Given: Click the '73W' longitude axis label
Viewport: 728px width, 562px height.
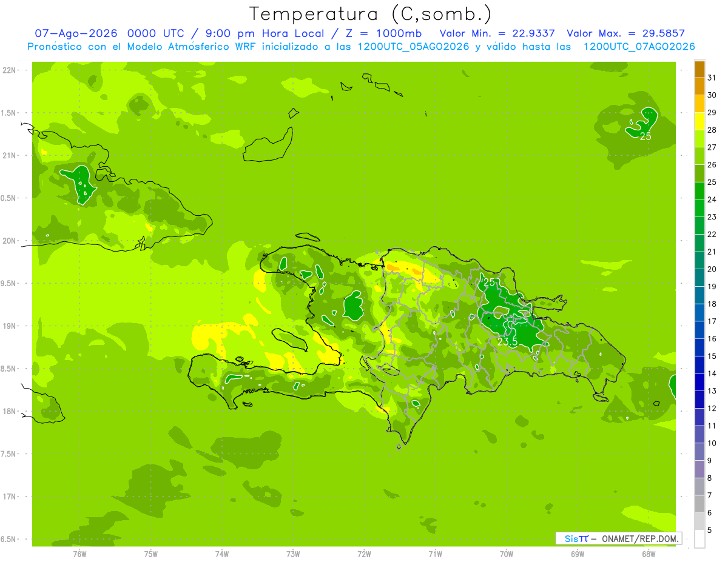Looking at the screenshot, I should point(293,554).
